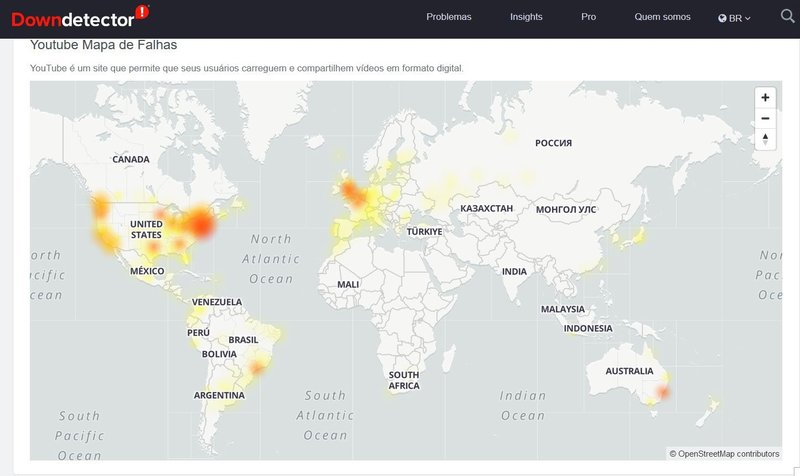Open the Quem somos menu item

[x=662, y=17]
